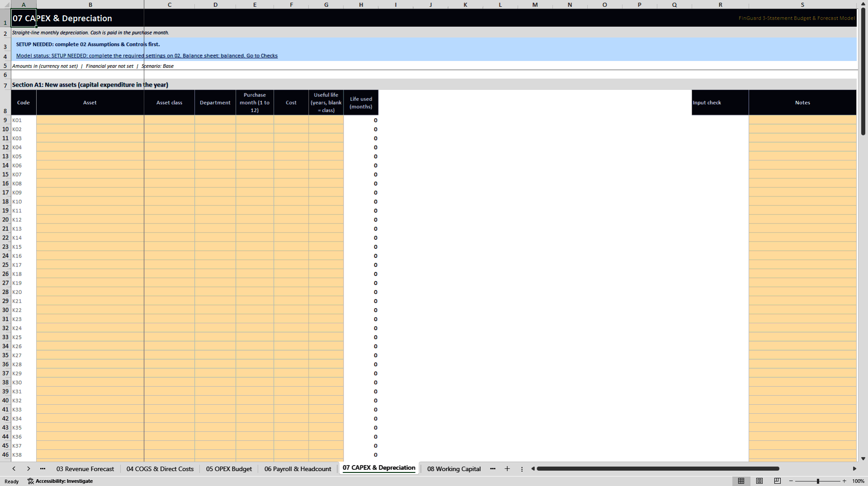868x486 pixels.
Task: Open sheet tab options three-dot handle
Action: (522, 469)
